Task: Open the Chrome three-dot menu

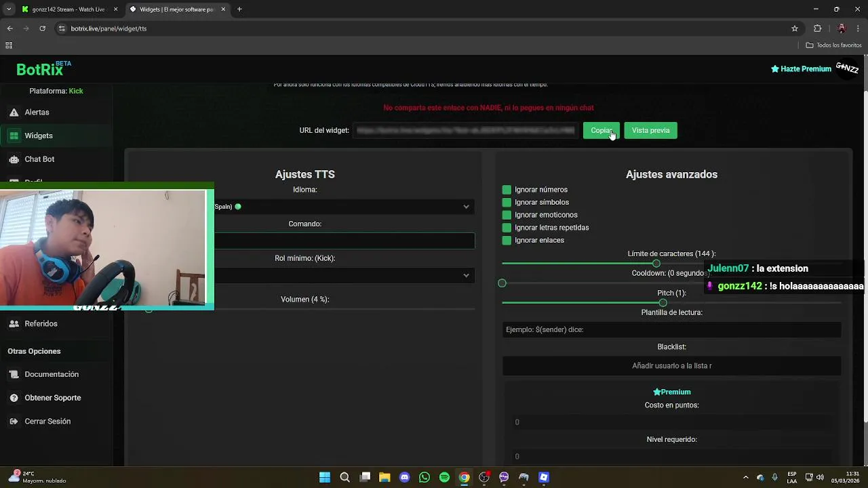Action: [x=859, y=28]
